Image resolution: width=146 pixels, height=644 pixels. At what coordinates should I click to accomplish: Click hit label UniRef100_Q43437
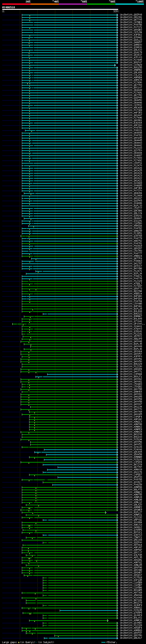[x=131, y=55]
